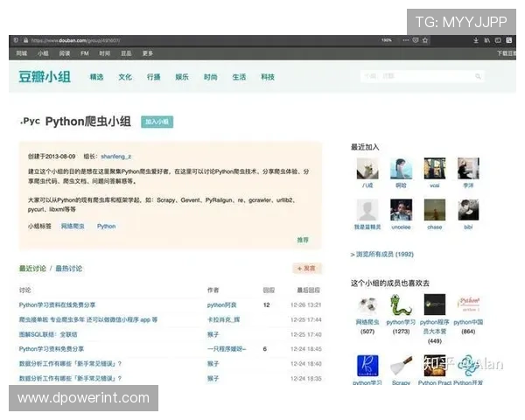
Task: Click the padlock site security icon
Action: [x=25, y=40]
